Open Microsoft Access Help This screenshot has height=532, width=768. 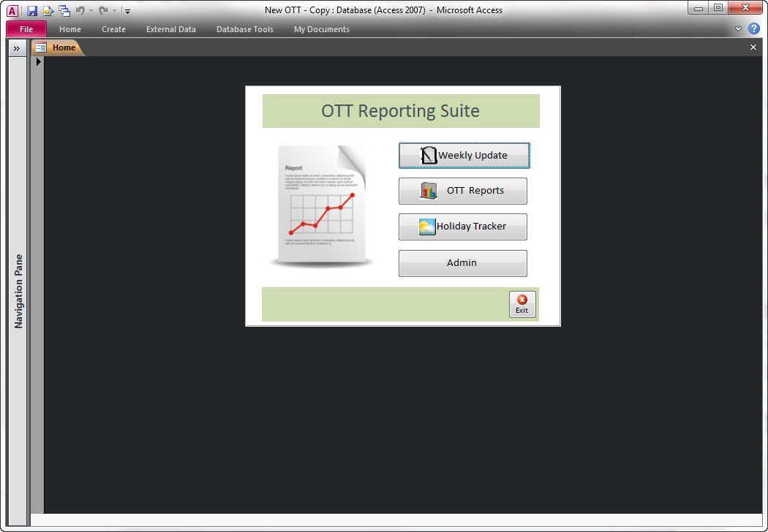(x=754, y=29)
